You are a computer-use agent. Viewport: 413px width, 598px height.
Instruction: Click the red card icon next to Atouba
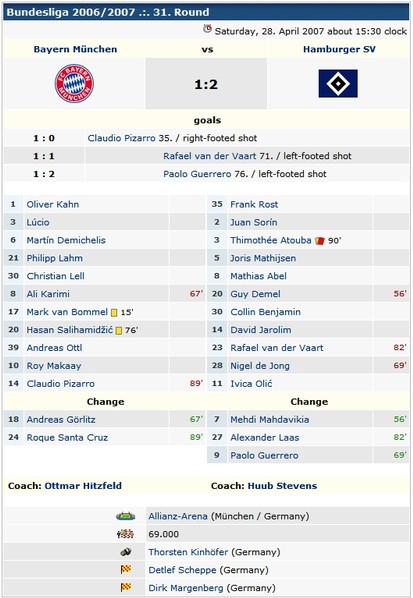click(320, 241)
